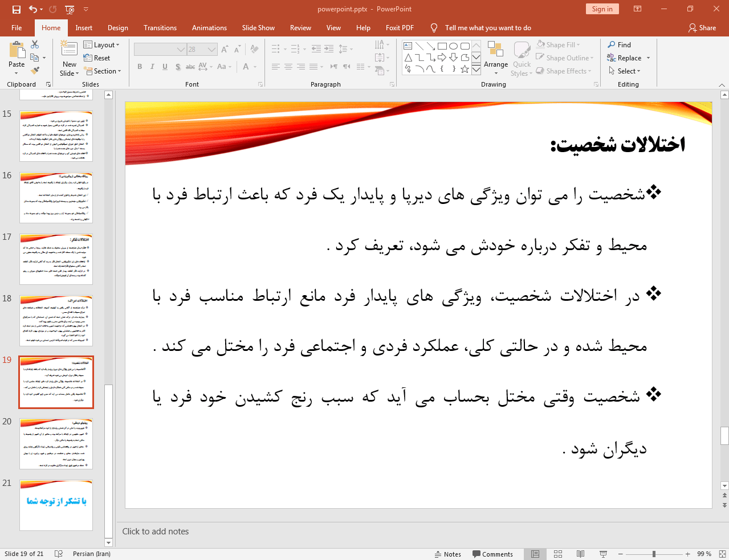Click the Sign in button
This screenshot has height=560, width=729.
(602, 9)
